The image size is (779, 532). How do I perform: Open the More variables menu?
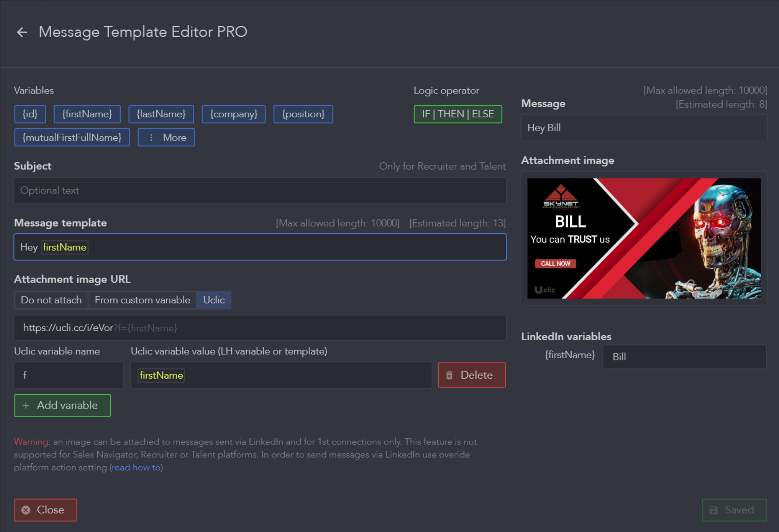[x=166, y=137]
